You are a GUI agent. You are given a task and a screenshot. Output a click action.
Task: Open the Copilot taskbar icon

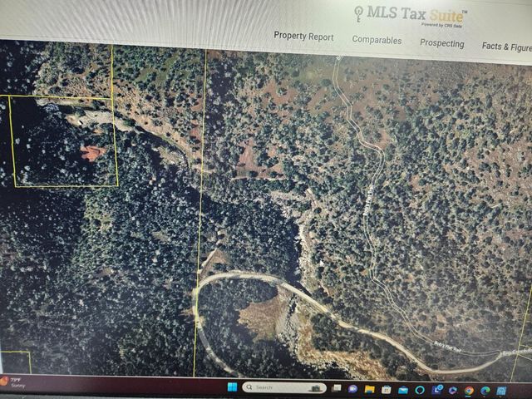click(453, 391)
